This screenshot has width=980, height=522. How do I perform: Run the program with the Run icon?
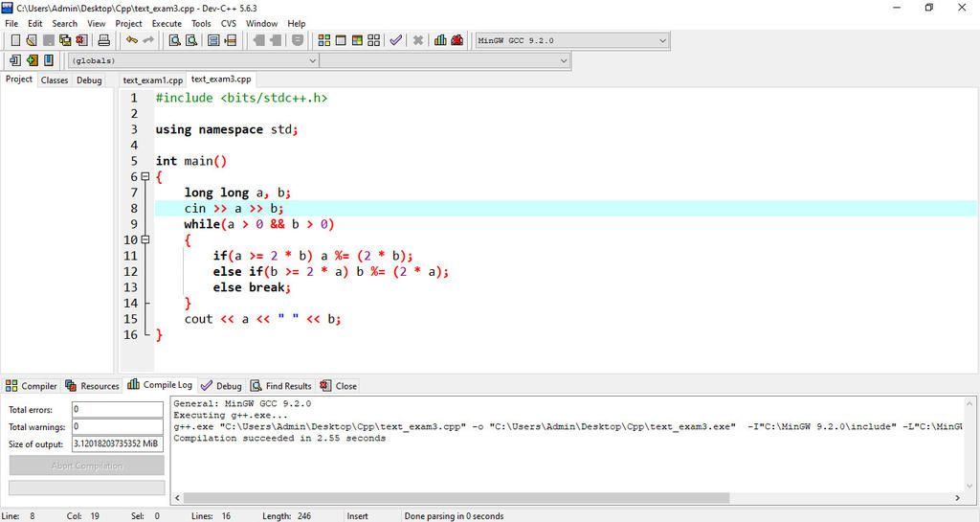coord(341,40)
